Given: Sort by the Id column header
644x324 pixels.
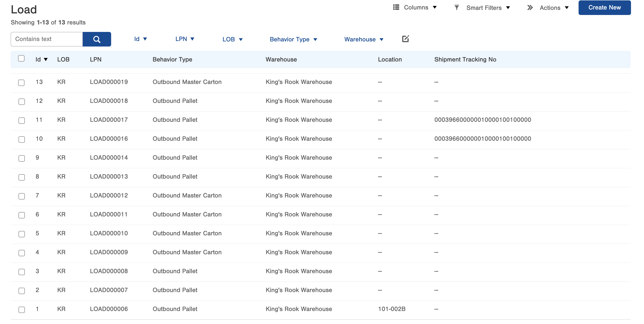Looking at the screenshot, I should click(42, 60).
